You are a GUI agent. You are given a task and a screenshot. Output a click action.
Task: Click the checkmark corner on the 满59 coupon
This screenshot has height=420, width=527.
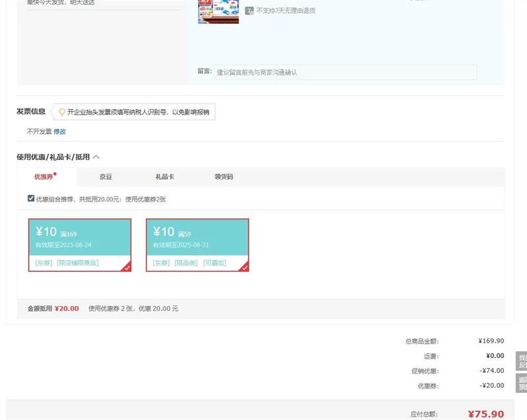pyautogui.click(x=244, y=267)
